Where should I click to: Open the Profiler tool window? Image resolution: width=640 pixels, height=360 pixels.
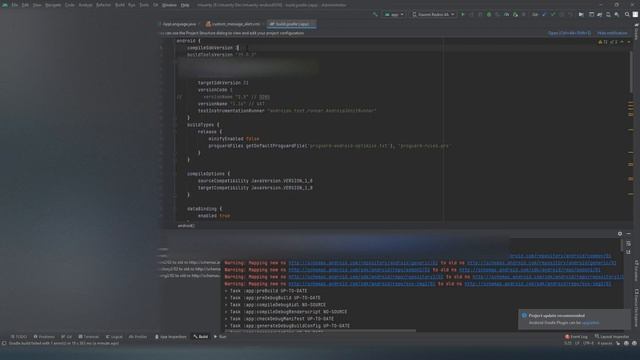click(x=138, y=337)
